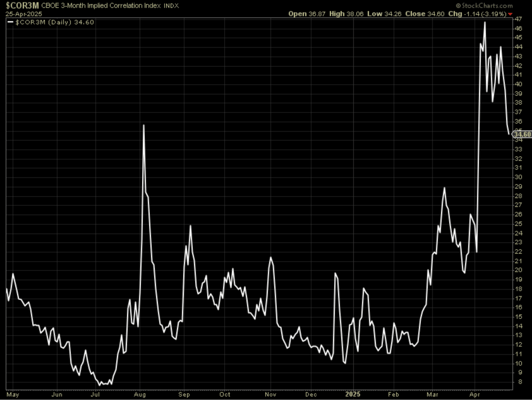Screen dimensions: 532x400
Task: Click the white legend line marker beside $COR3M (Daily)
Action: pos(10,22)
